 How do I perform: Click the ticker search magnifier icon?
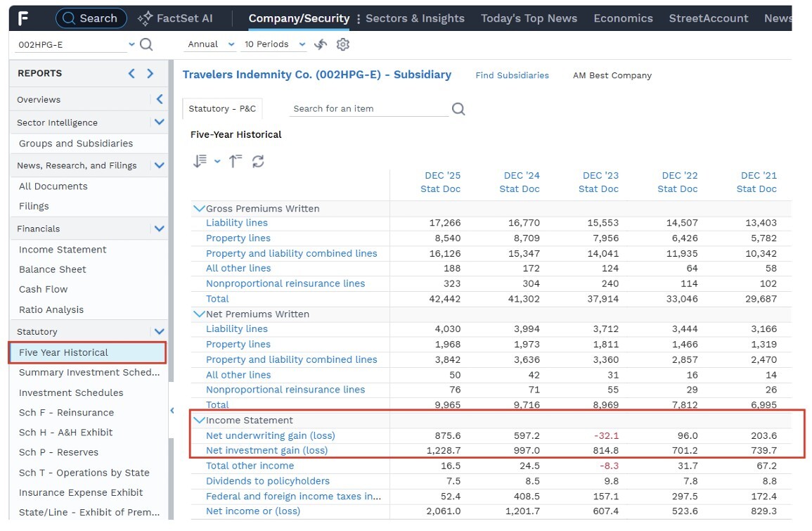pyautogui.click(x=146, y=44)
